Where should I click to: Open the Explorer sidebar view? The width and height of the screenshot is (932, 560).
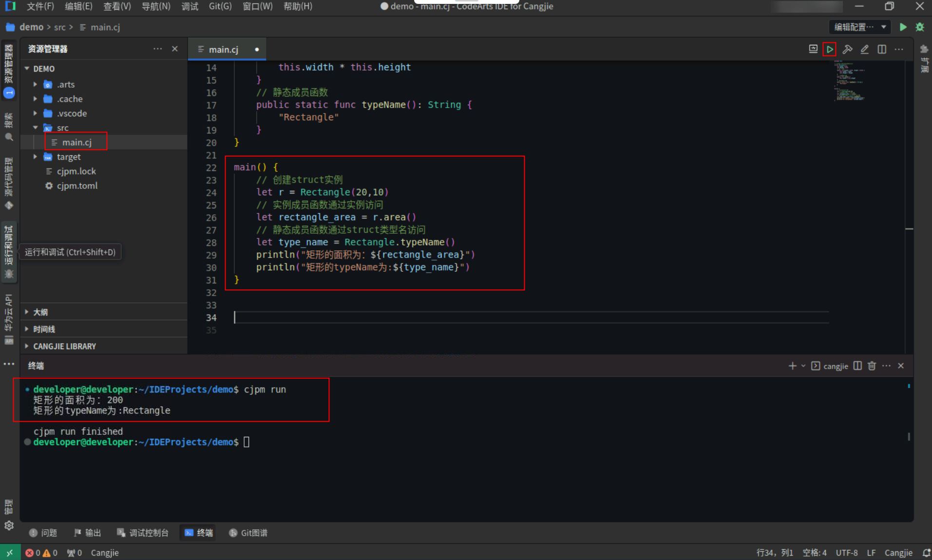(9, 71)
